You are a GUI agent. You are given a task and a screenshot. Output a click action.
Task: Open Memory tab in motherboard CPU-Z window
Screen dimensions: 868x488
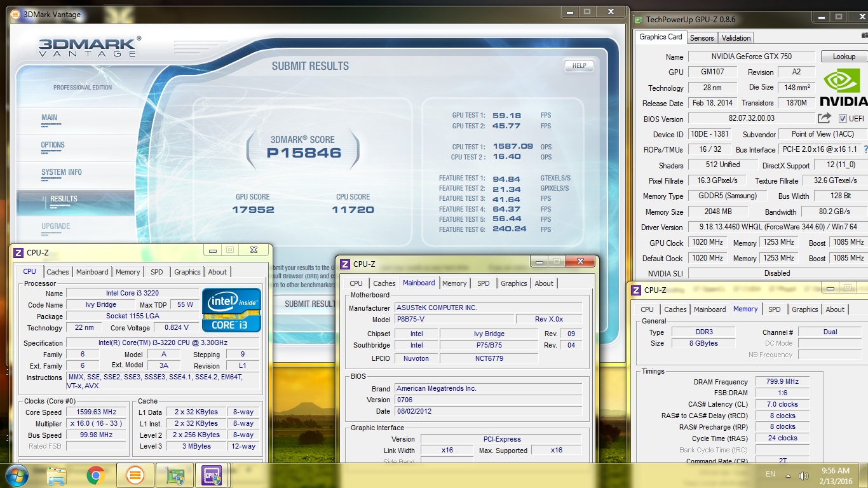(454, 283)
